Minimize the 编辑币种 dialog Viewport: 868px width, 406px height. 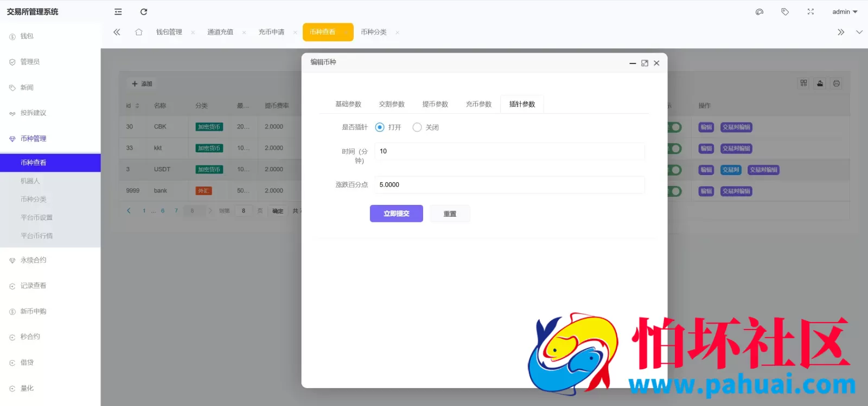[633, 63]
